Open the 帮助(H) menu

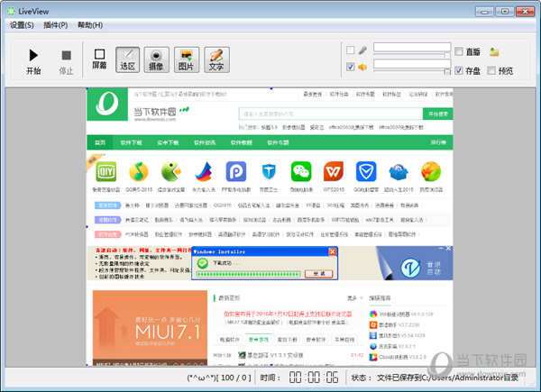[x=90, y=25]
